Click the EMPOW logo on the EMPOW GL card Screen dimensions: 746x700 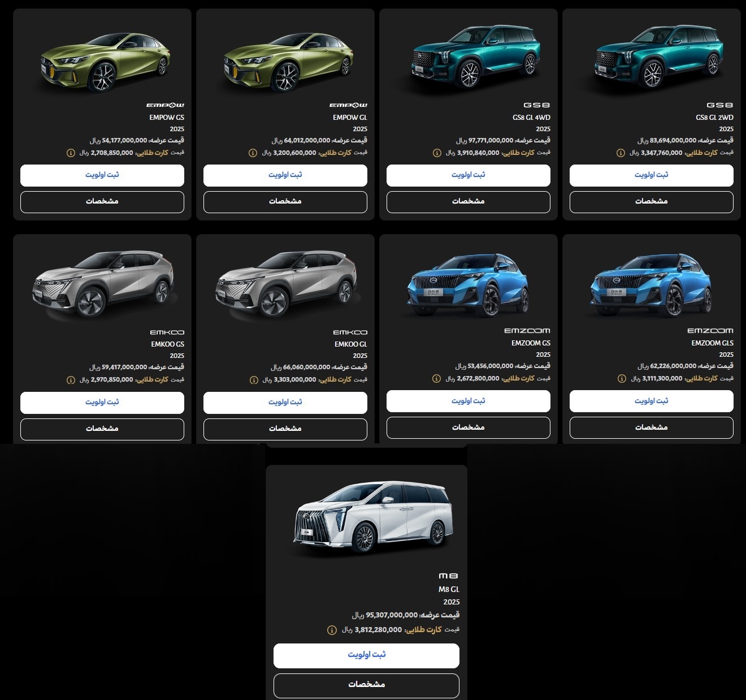click(348, 105)
